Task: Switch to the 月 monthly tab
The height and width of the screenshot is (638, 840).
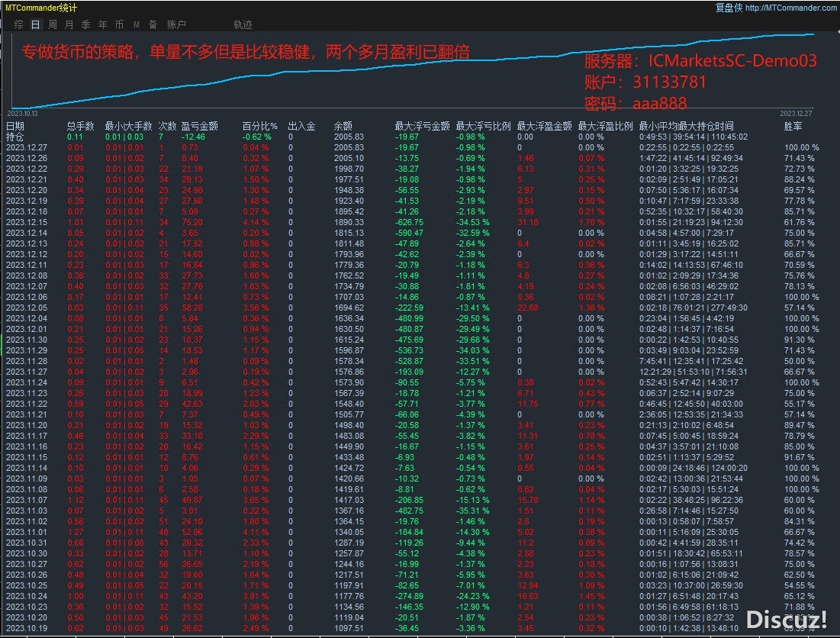Action: [69, 24]
